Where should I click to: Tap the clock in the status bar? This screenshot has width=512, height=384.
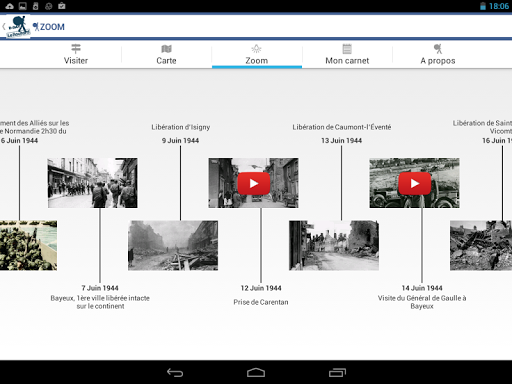click(499, 6)
